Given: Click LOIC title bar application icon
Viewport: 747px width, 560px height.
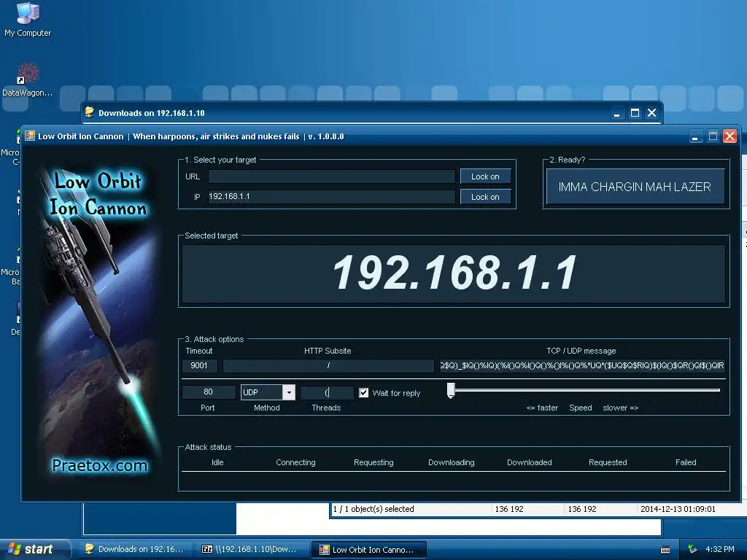Looking at the screenshot, I should pyautogui.click(x=30, y=136).
